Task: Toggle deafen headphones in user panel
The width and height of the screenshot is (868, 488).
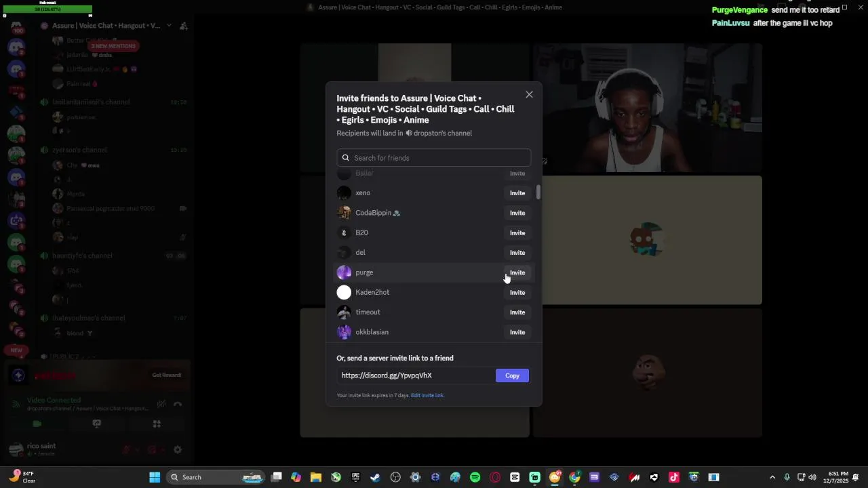Action: 152,450
